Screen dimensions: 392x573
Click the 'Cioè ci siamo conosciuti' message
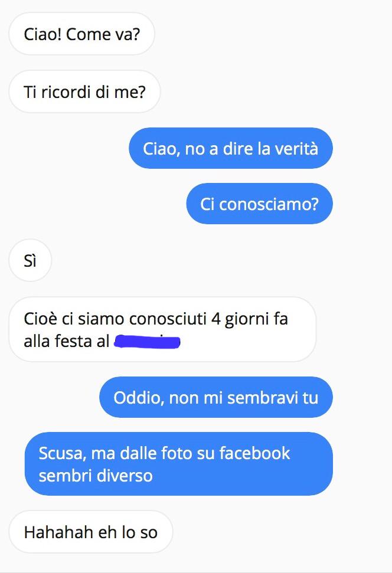click(x=162, y=330)
